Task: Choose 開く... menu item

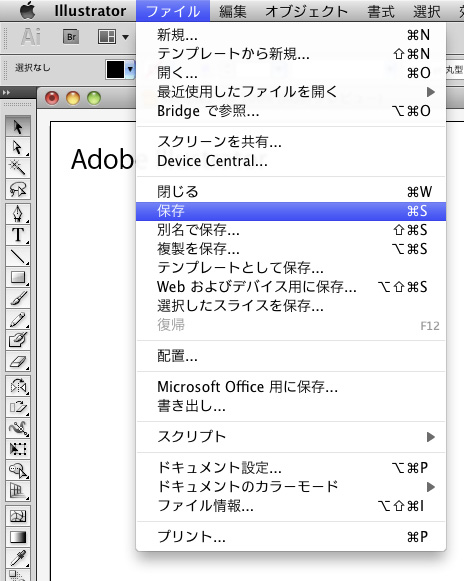Action: click(291, 73)
